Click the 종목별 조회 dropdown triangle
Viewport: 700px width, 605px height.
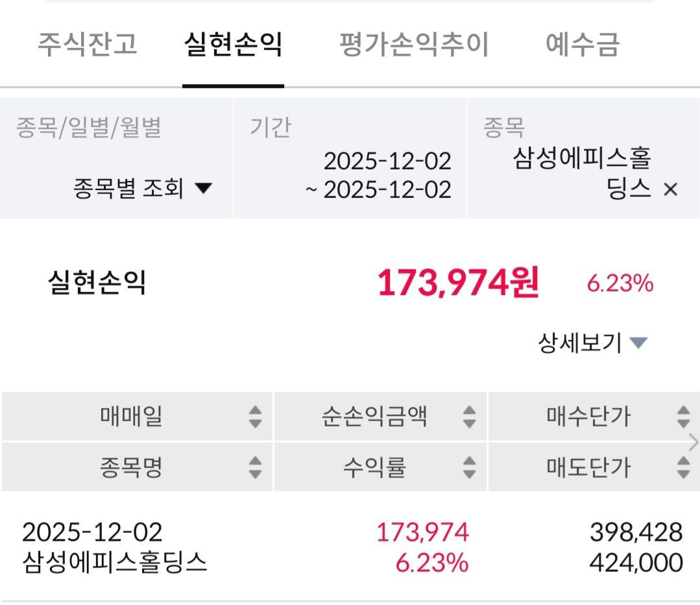(204, 189)
